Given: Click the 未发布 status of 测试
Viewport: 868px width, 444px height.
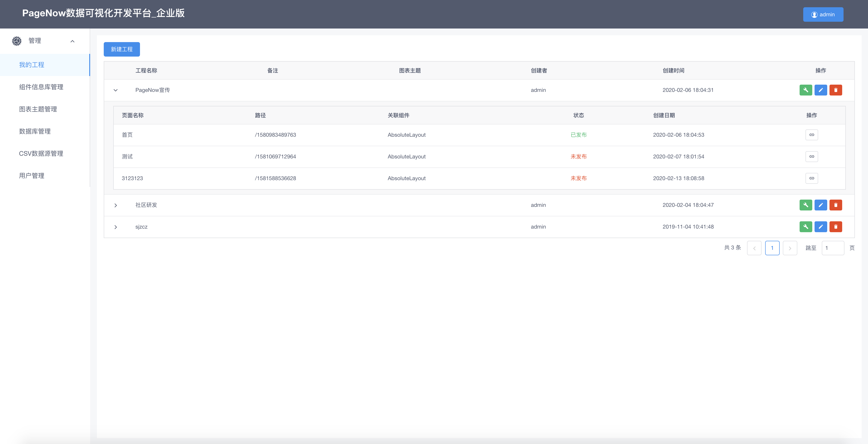Looking at the screenshot, I should click(578, 157).
